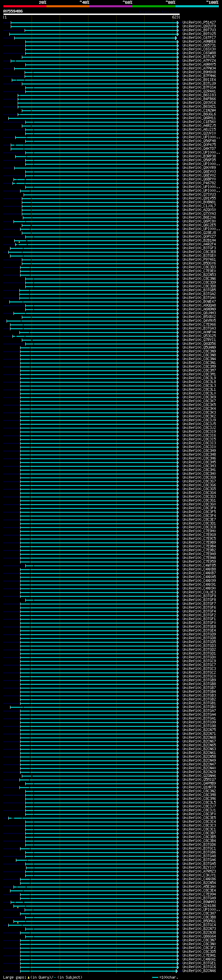Click the =100char. scale legend text
Viewport: 222px width, 980px height.
(169, 977)
